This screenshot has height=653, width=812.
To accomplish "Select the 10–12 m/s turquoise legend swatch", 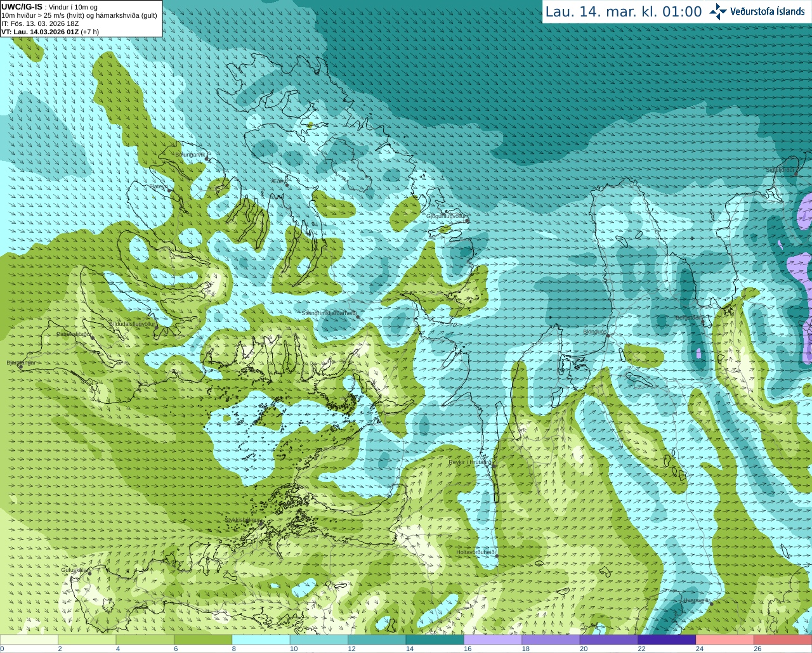I will pos(319,640).
